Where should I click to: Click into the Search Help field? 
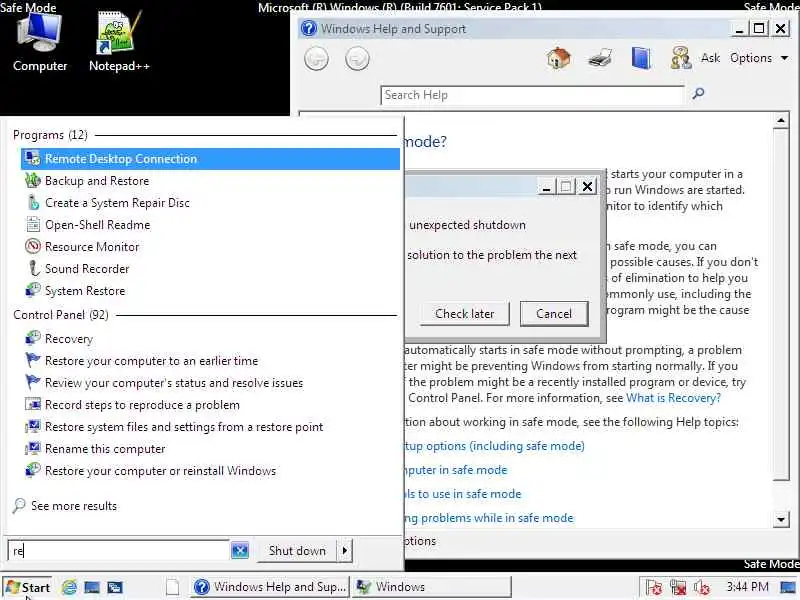click(532, 95)
